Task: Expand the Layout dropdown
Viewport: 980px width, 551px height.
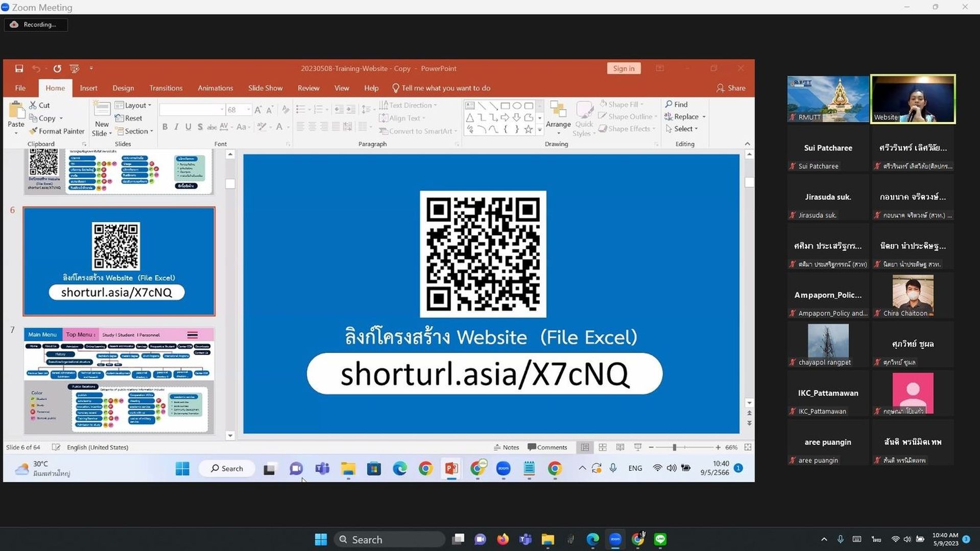Action: 134,105
